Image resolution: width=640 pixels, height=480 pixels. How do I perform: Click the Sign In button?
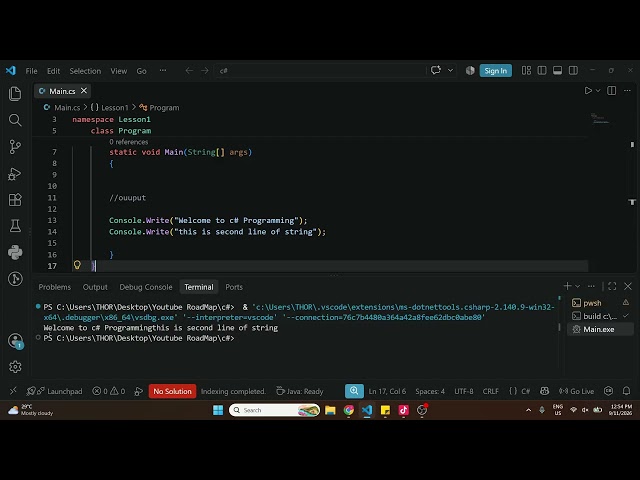[496, 71]
